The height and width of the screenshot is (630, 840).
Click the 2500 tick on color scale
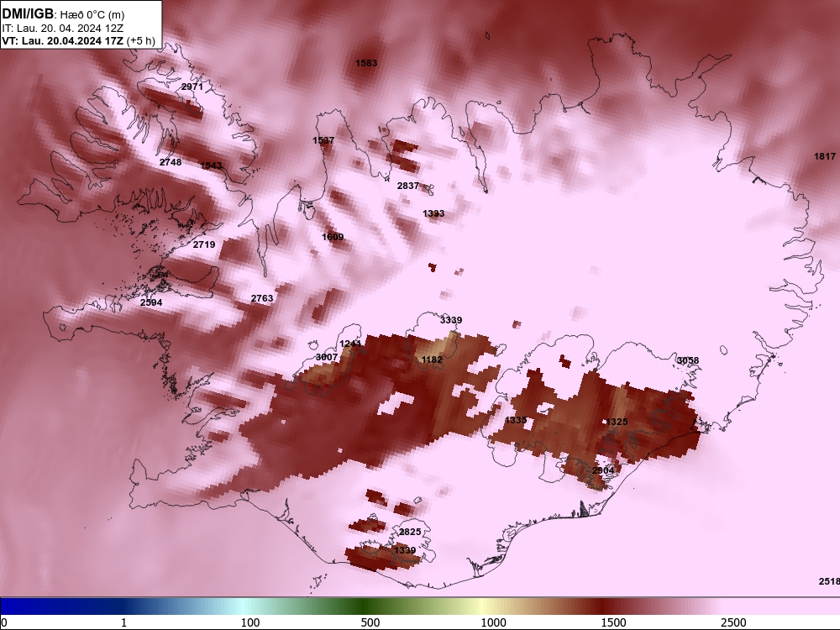click(733, 622)
